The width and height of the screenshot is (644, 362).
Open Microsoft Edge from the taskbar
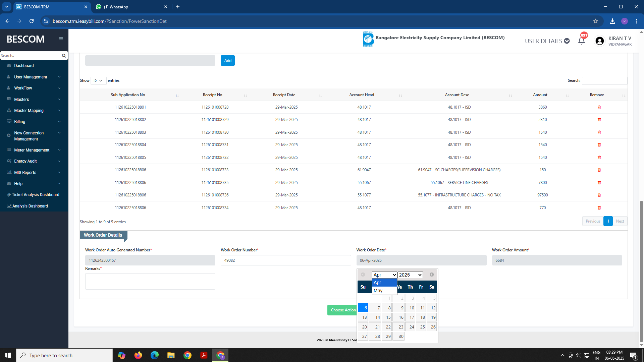(x=155, y=355)
